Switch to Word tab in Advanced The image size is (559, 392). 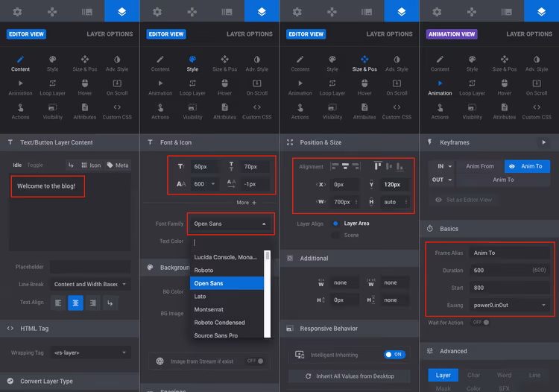coord(504,375)
